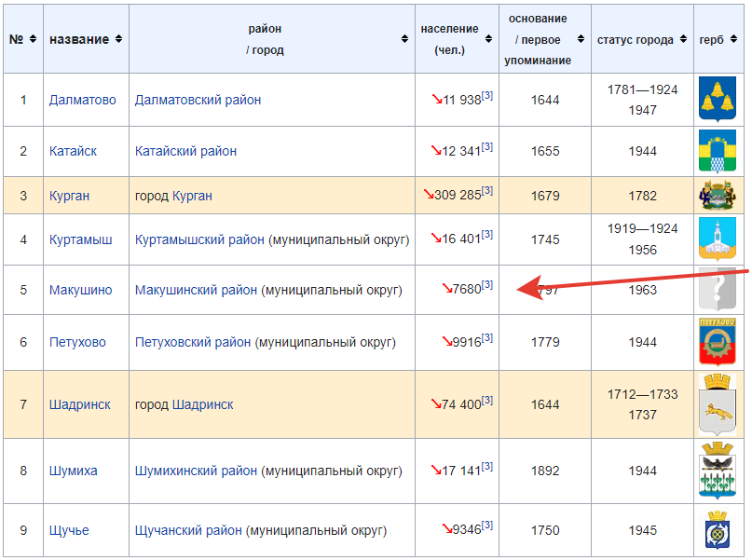Image resolution: width=752 pixels, height=560 pixels.
Task: Open footnote [3] beside 11 938
Action: click(487, 95)
